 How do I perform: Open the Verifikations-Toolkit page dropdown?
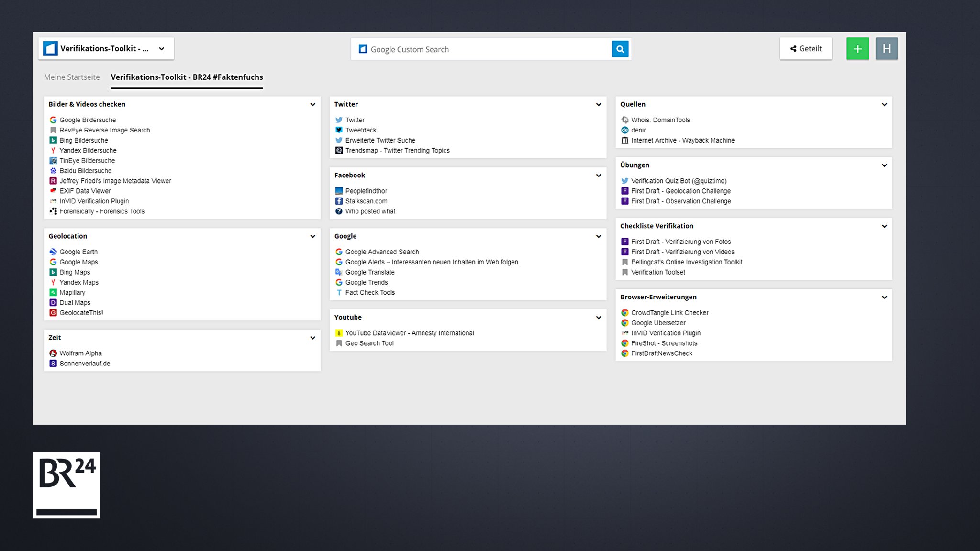[106, 48]
